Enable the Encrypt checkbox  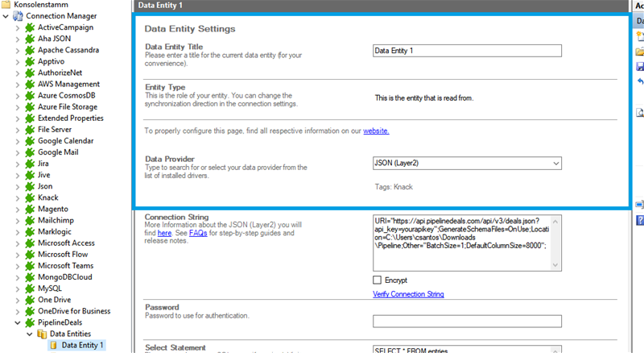pos(378,279)
